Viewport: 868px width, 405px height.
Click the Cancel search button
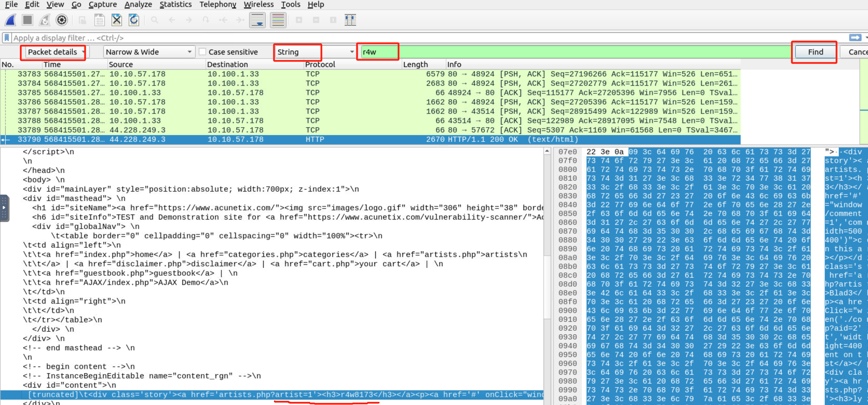[855, 52]
